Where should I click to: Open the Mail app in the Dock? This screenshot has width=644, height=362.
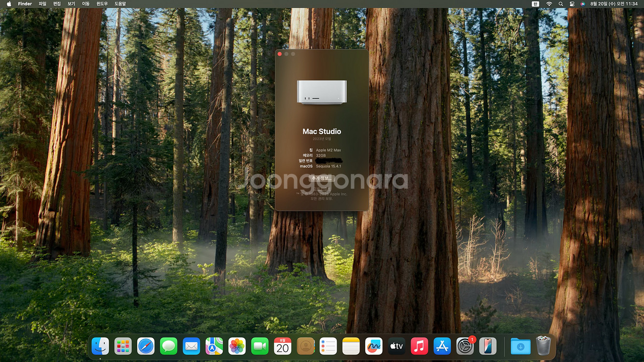191,346
